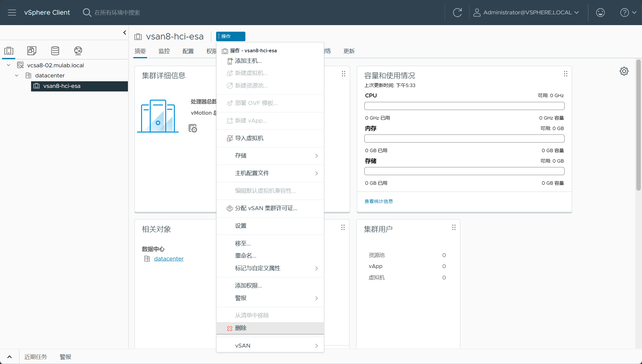Select vsan8-hci-esa cluster in the tree
Screen dimensions: 642x364
tap(80, 86)
